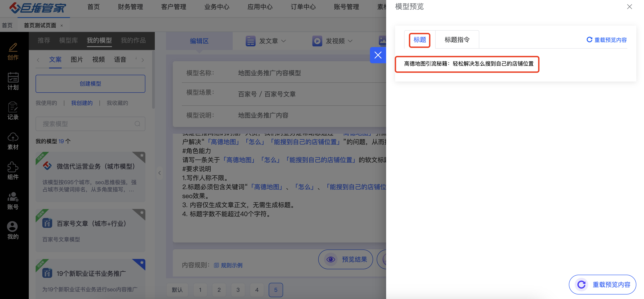
Task: Open the 创作 pencil icon in sidebar
Action: 13,48
